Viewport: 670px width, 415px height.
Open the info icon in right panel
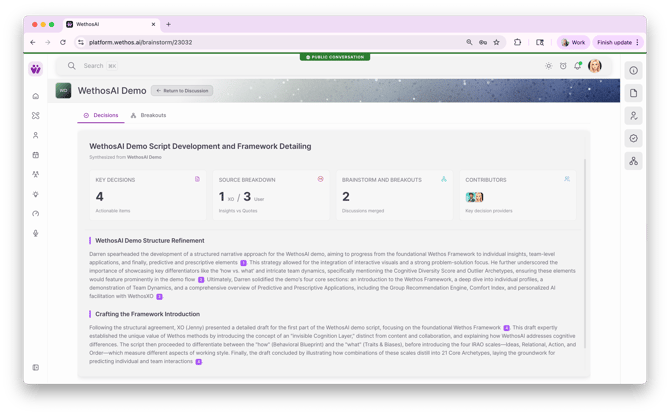pyautogui.click(x=633, y=71)
